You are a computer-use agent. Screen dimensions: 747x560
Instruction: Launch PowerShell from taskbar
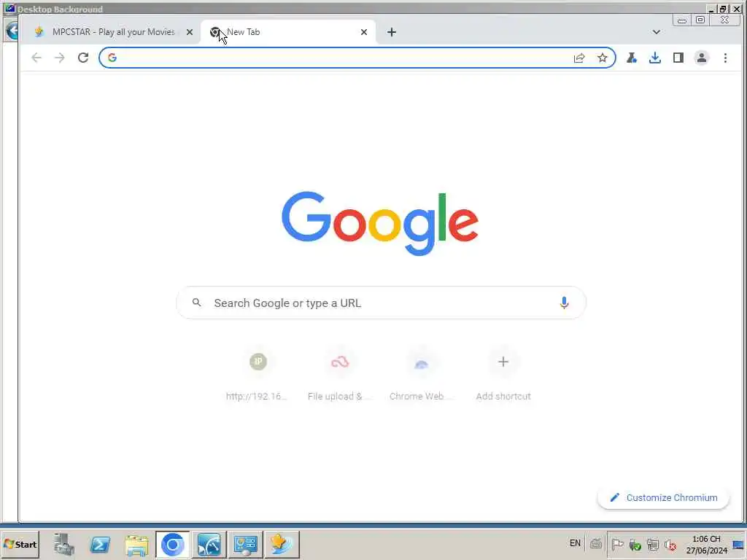pos(100,544)
